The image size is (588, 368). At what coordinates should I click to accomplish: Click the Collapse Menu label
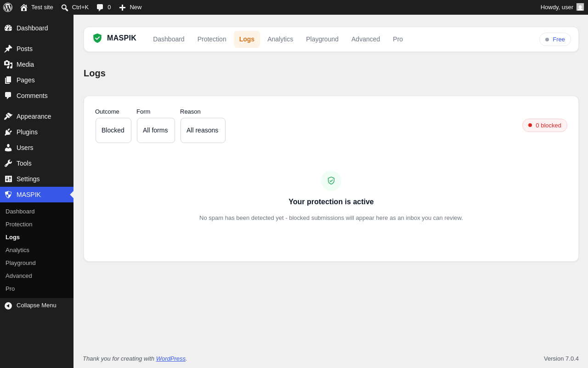coord(36,305)
